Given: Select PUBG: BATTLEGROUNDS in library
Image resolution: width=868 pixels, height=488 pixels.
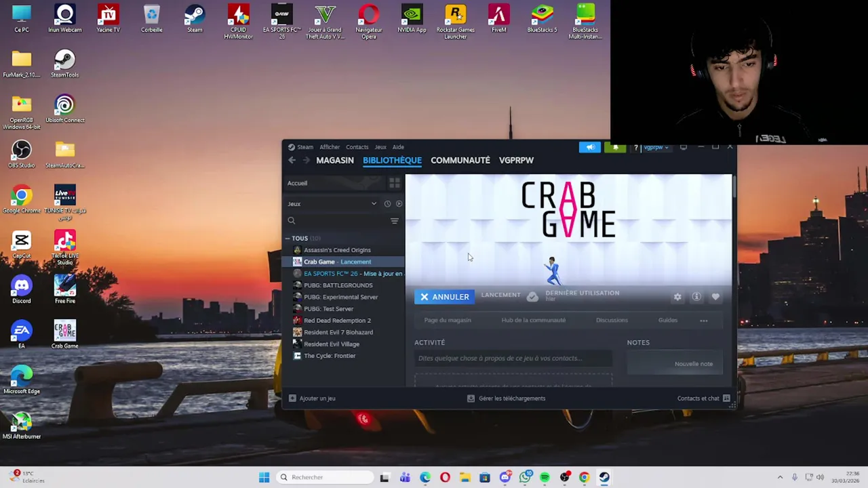Looking at the screenshot, I should coord(338,285).
